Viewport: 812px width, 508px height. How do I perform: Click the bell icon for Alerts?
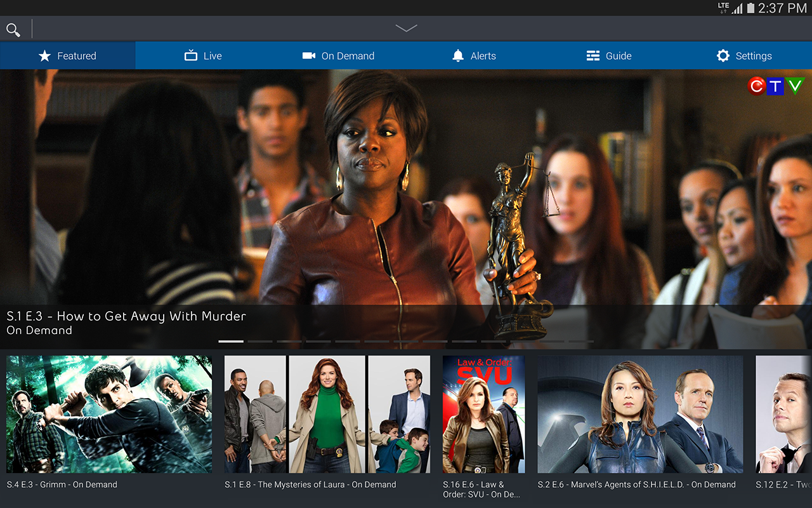tap(457, 55)
